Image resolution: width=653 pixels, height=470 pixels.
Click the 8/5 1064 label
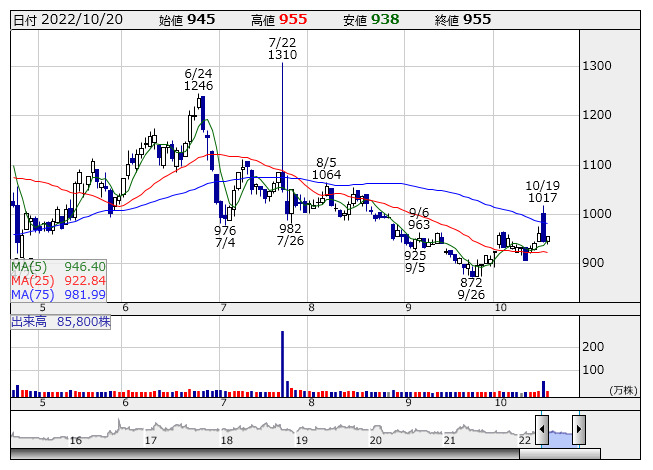click(x=326, y=169)
